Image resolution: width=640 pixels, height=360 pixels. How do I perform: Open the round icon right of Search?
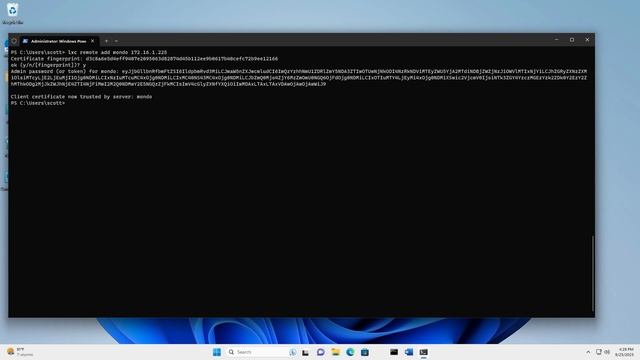[x=293, y=352]
